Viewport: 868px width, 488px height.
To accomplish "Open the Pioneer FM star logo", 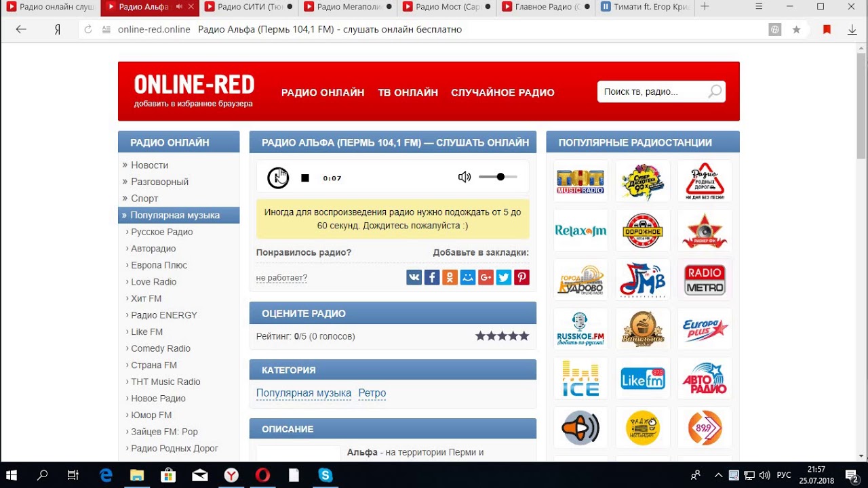I will [x=705, y=230].
